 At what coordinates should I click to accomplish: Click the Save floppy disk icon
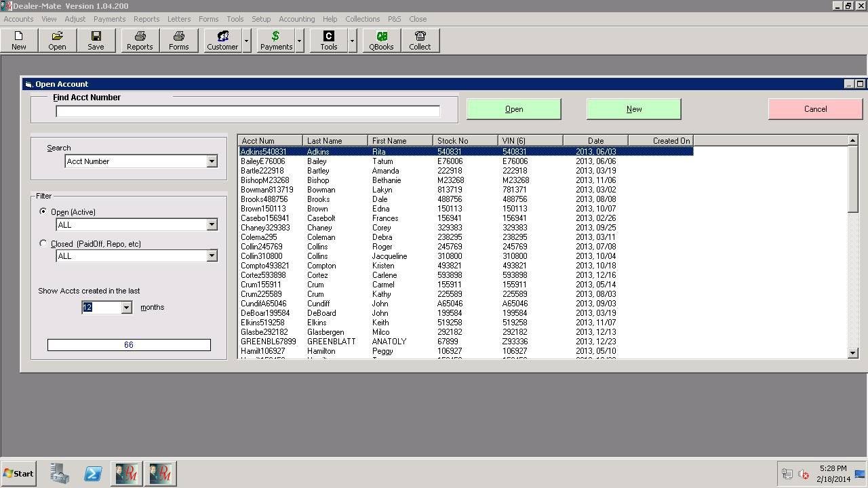click(x=96, y=40)
